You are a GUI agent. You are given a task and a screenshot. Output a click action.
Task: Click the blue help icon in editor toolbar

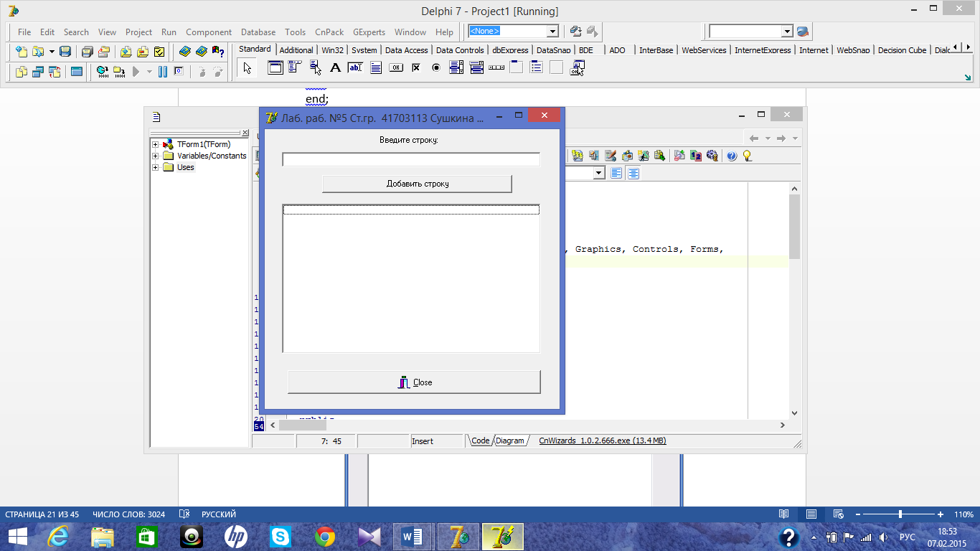(732, 156)
